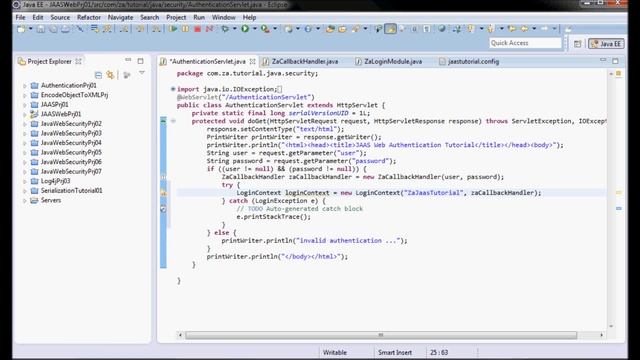Click the Debug bug toolbar icon
Viewport: 640px width, 360px height.
[225, 29]
